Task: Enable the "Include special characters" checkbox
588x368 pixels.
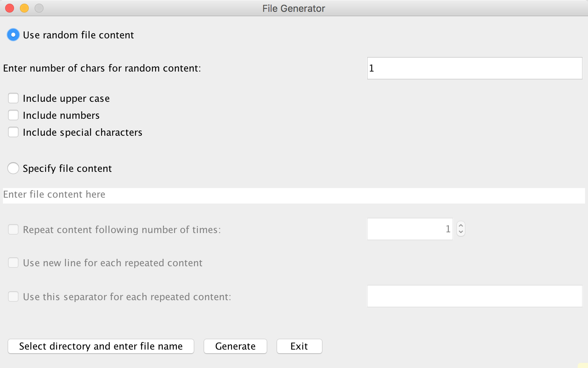Action: pos(13,132)
